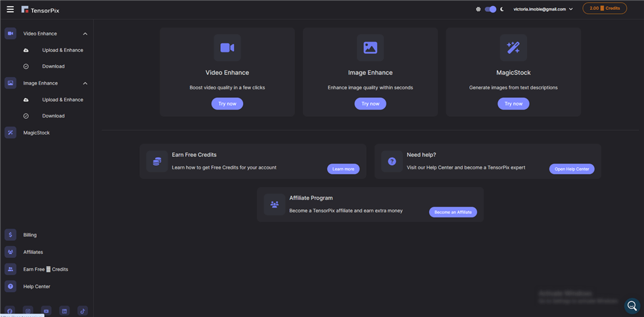
Task: Open the Affiliates sidebar item
Action: (x=34, y=252)
